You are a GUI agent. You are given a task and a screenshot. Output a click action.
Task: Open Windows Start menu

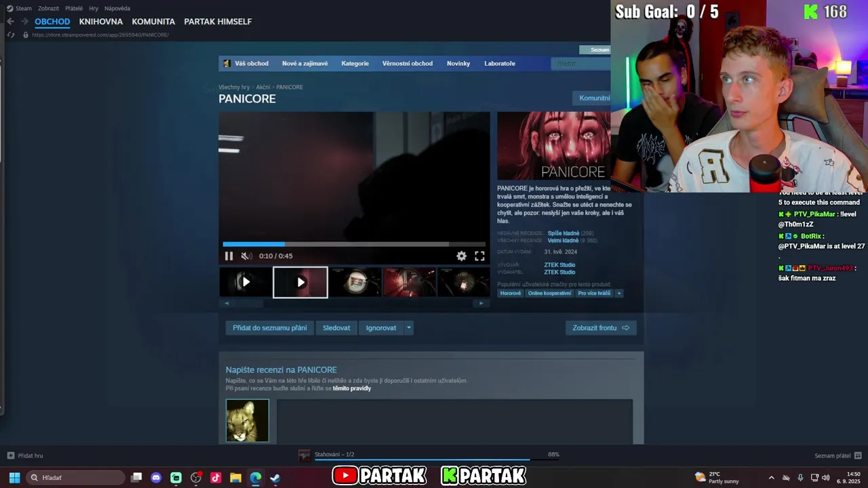14,478
